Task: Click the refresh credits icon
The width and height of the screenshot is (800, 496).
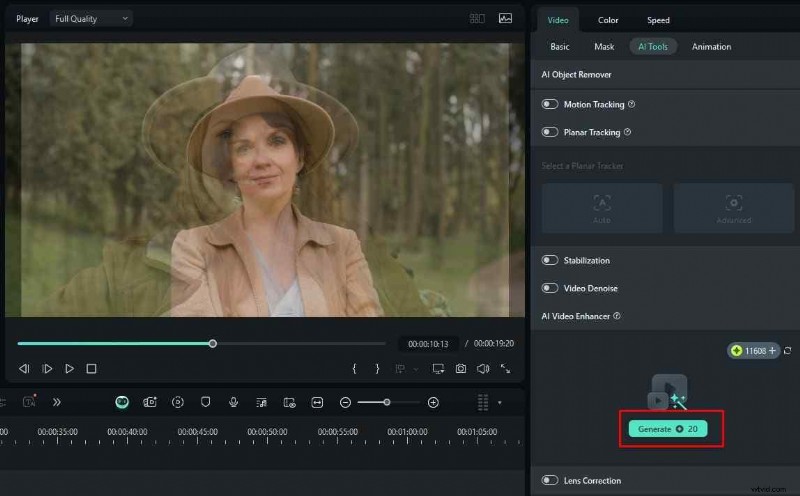Action: 788,351
